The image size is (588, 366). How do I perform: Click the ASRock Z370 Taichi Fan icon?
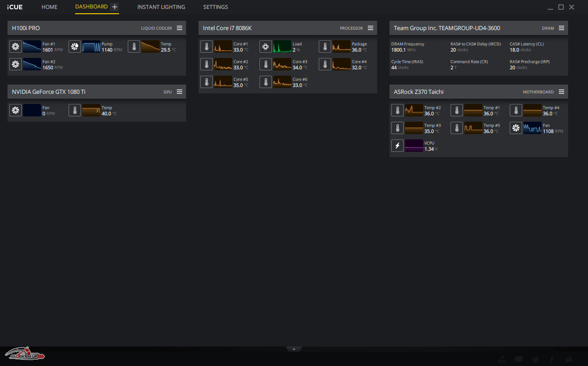[x=516, y=128]
